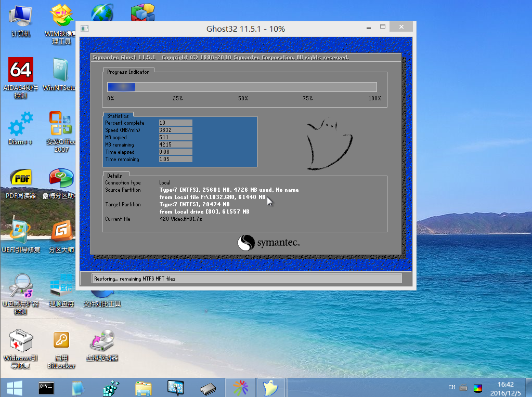Open 理顺盘符 desktop icon
532x397 pixels.
[61, 291]
